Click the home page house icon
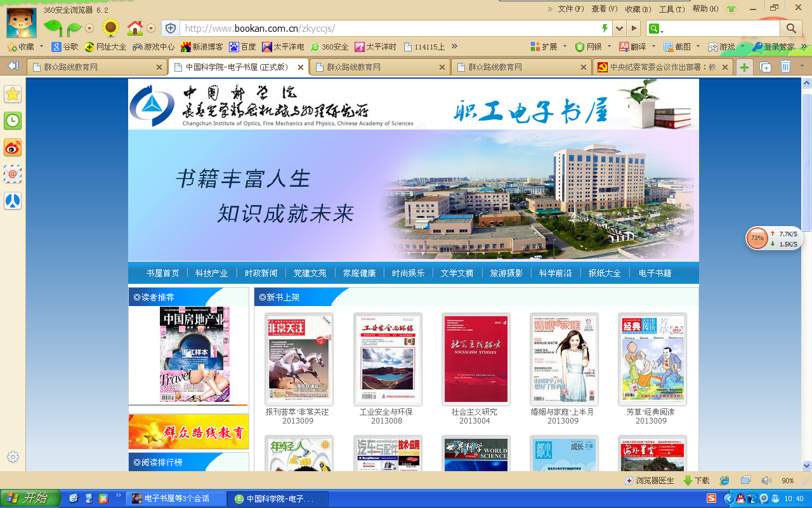This screenshot has height=508, width=812. (x=134, y=28)
